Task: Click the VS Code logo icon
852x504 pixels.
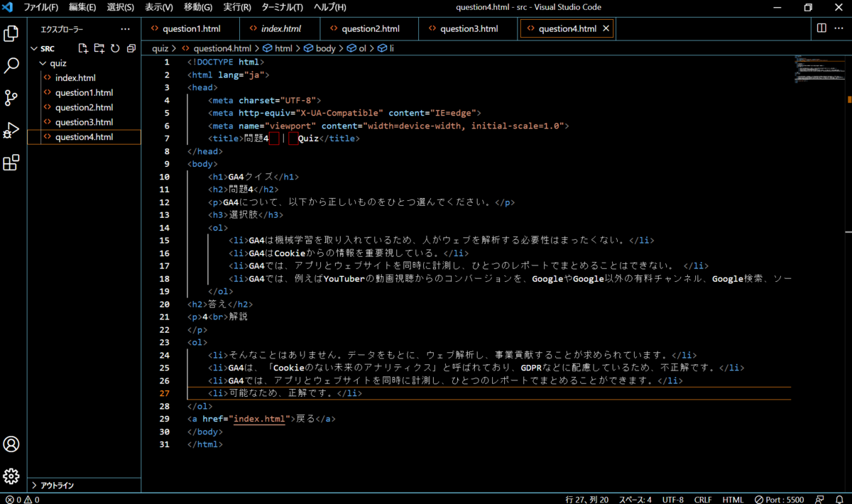Action: click(x=9, y=7)
